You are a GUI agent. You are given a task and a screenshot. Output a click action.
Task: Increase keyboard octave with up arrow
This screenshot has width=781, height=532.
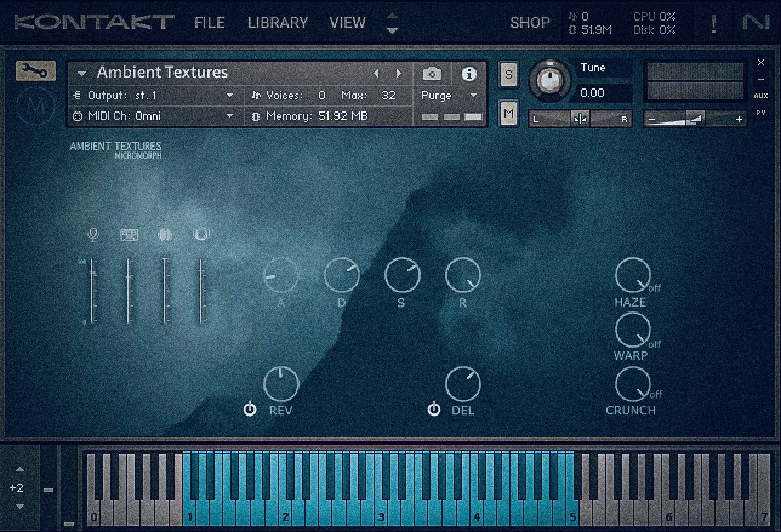(x=19, y=469)
